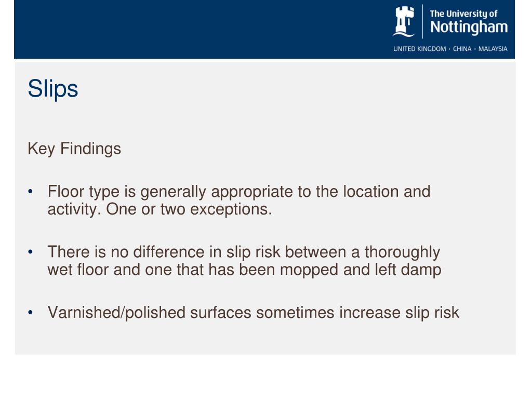
Task: Click the words 'increase slip risk'
Action: (x=400, y=312)
